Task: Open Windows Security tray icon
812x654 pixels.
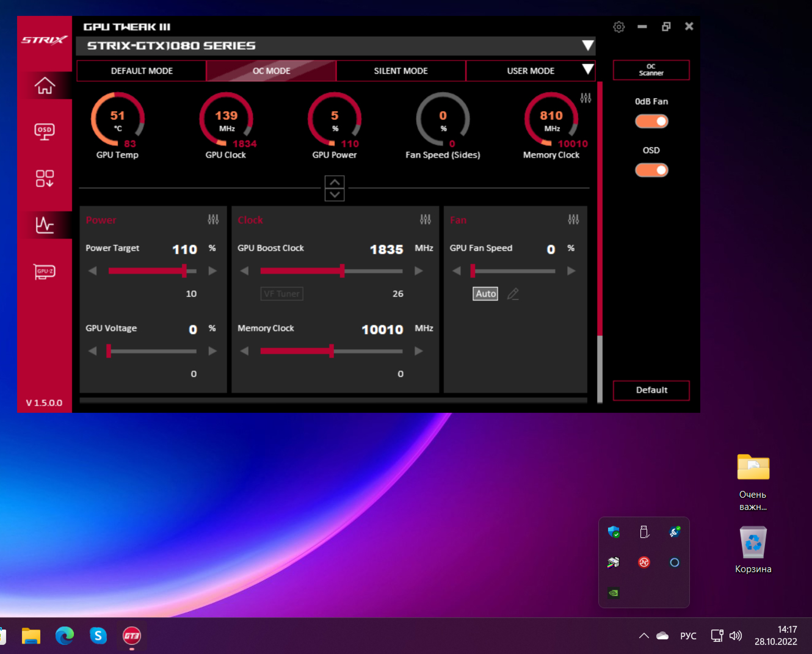Action: pos(614,532)
